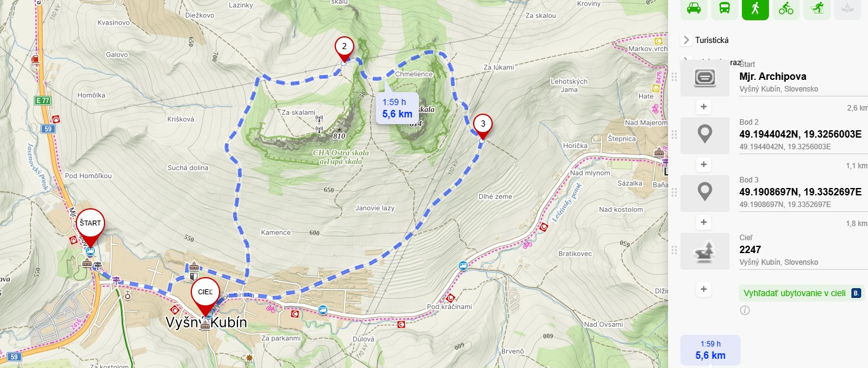This screenshot has width=868, height=368.
Task: Select the cross-country skiing mode icon
Action: point(817,8)
